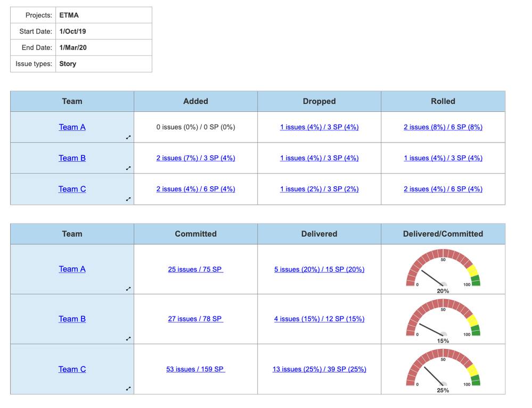Open Team B's delivered issues link

[x=319, y=319]
